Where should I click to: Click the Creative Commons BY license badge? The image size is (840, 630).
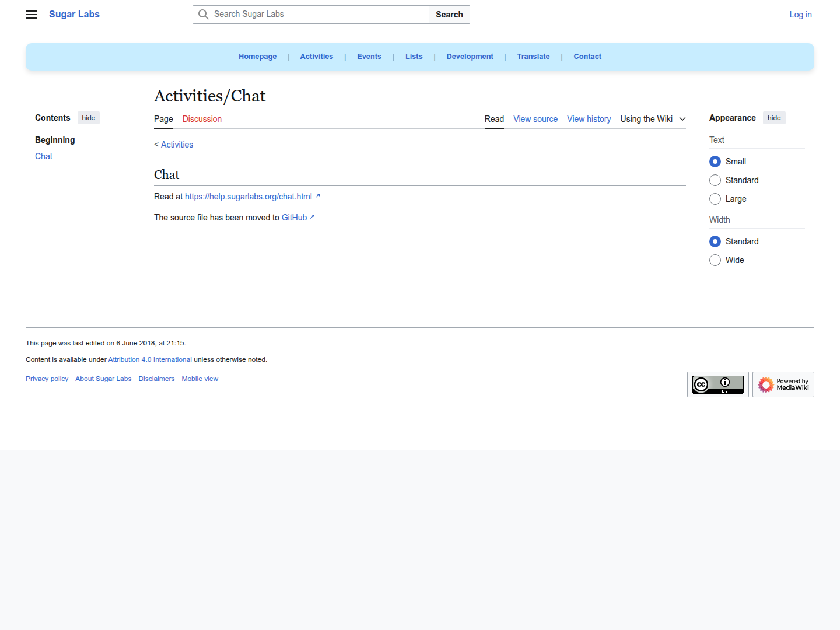[718, 384]
